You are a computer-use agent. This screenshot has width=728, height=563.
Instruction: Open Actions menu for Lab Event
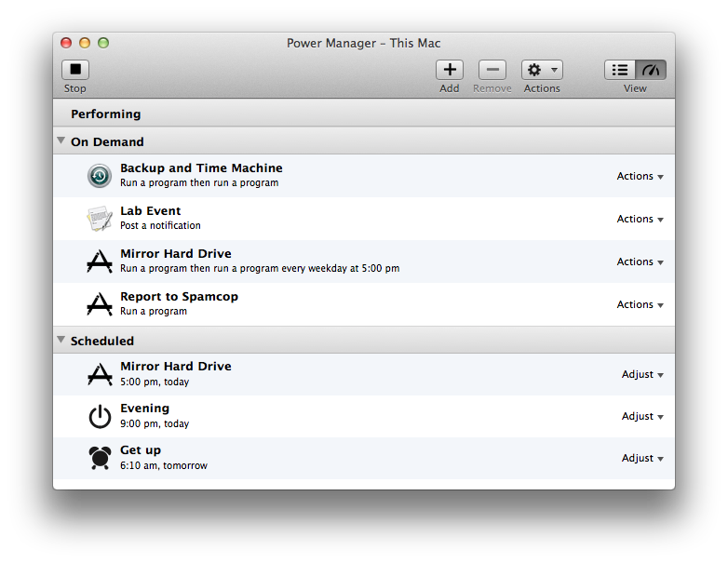(x=640, y=219)
